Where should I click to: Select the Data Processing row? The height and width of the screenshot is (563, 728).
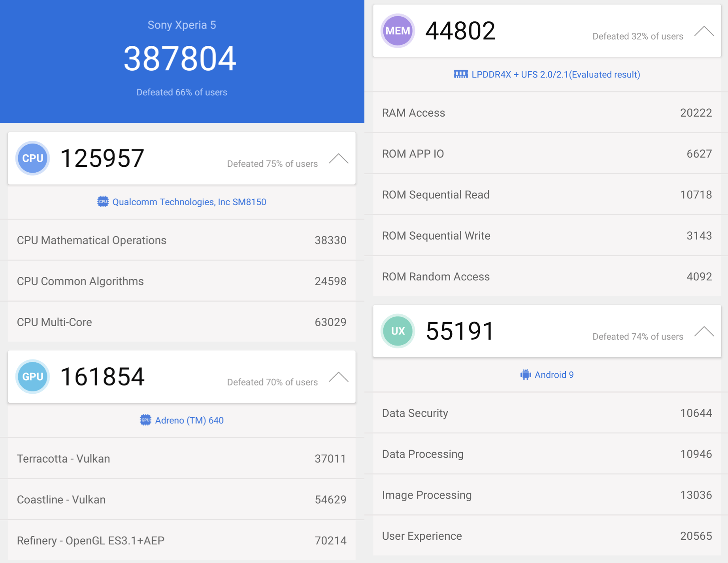click(x=547, y=454)
